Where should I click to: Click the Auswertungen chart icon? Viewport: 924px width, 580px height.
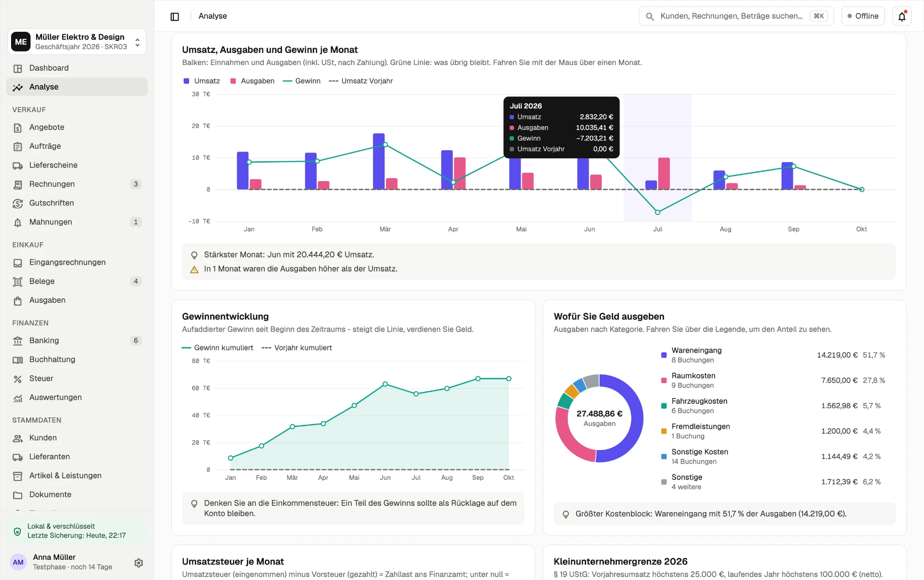(x=18, y=398)
